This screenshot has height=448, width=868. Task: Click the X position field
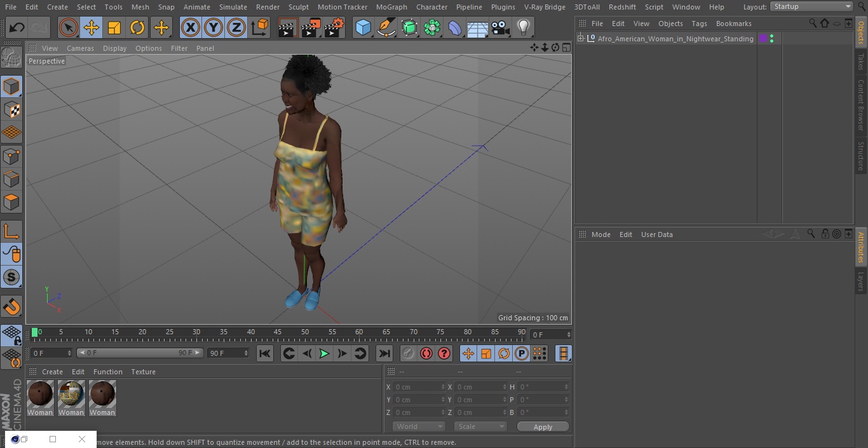tap(419, 387)
